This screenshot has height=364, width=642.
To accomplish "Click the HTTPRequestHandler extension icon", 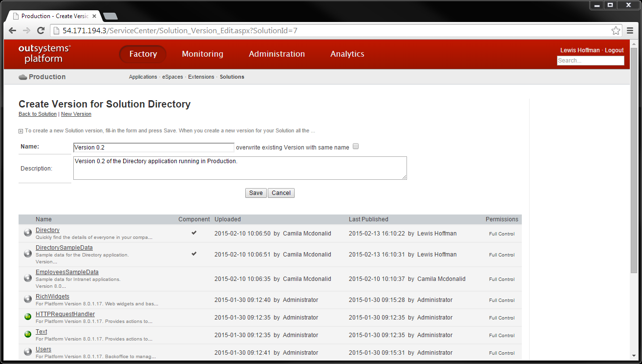I will pos(28,317).
